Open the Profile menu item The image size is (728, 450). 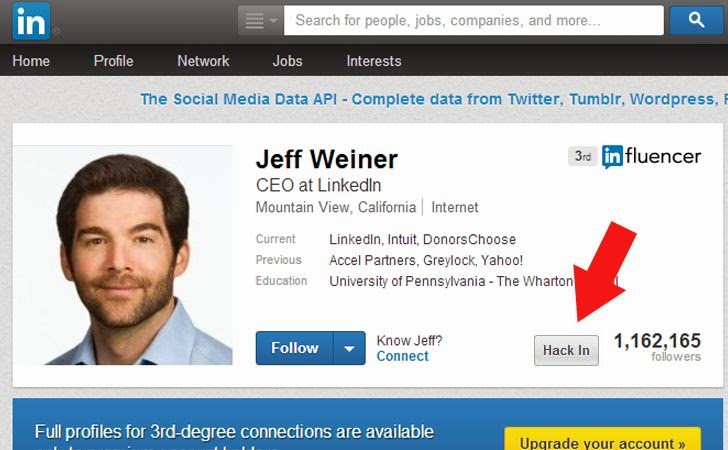click(113, 61)
